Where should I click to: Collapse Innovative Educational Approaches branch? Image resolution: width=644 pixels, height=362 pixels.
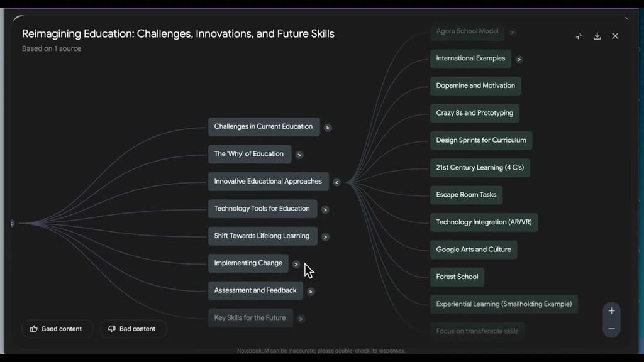pyautogui.click(x=336, y=182)
